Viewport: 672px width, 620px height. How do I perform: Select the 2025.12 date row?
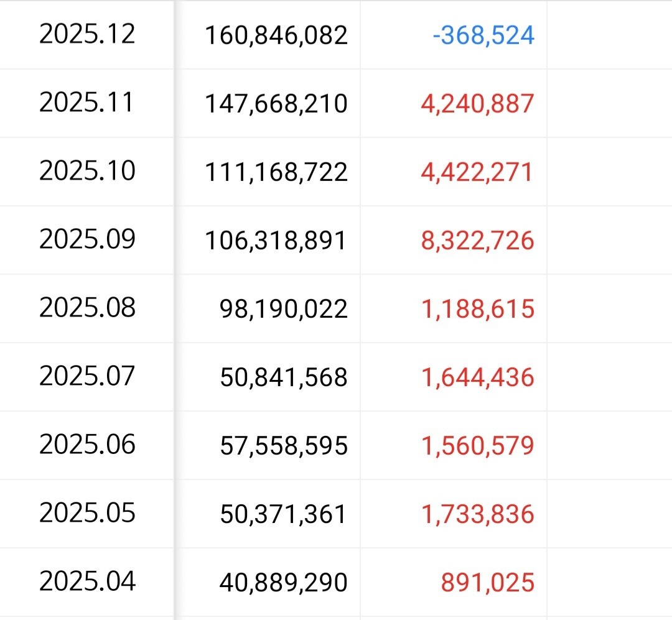coord(87,34)
